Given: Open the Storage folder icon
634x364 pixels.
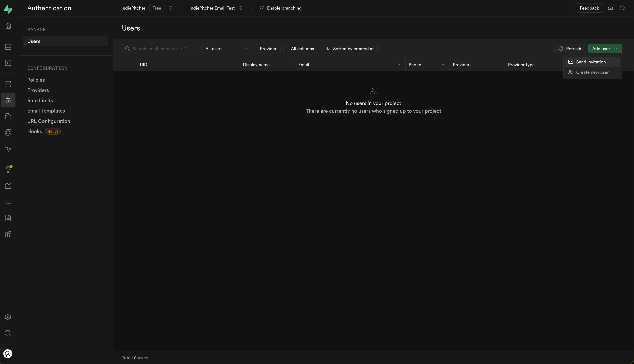Looking at the screenshot, I should click(x=8, y=116).
